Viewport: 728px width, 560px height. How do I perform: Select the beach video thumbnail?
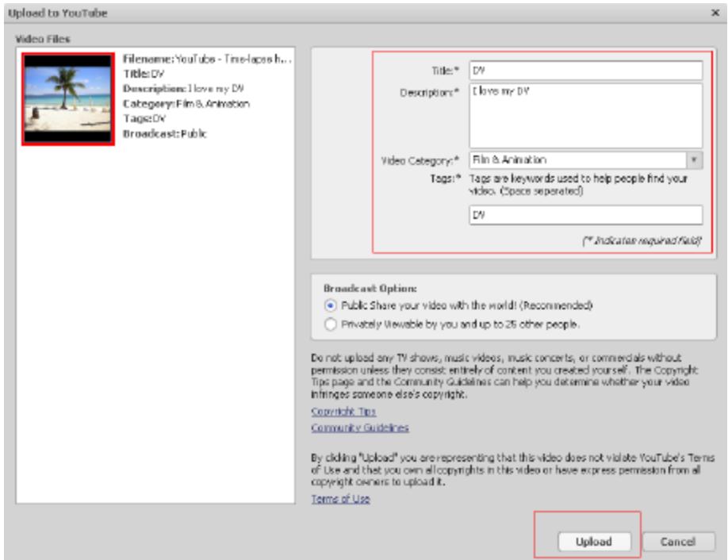click(x=68, y=99)
